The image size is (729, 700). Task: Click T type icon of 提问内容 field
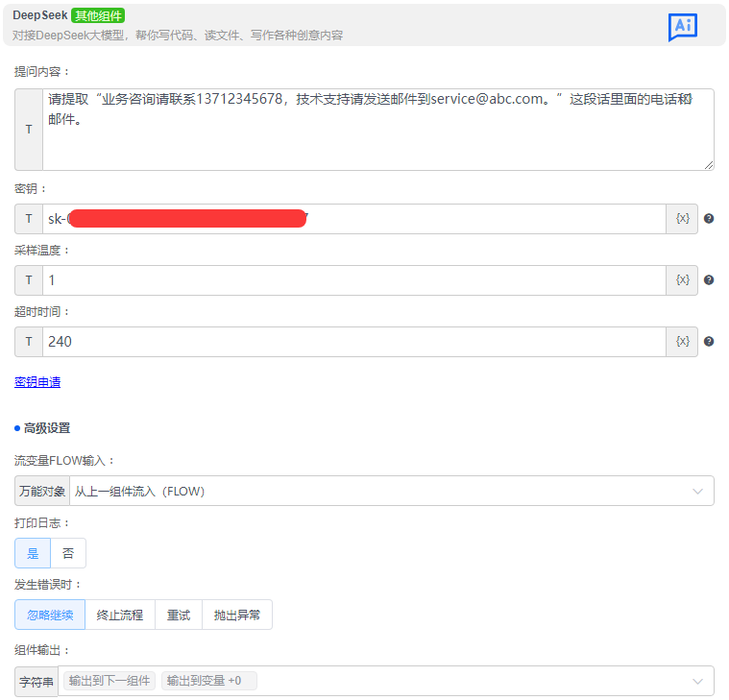click(29, 130)
